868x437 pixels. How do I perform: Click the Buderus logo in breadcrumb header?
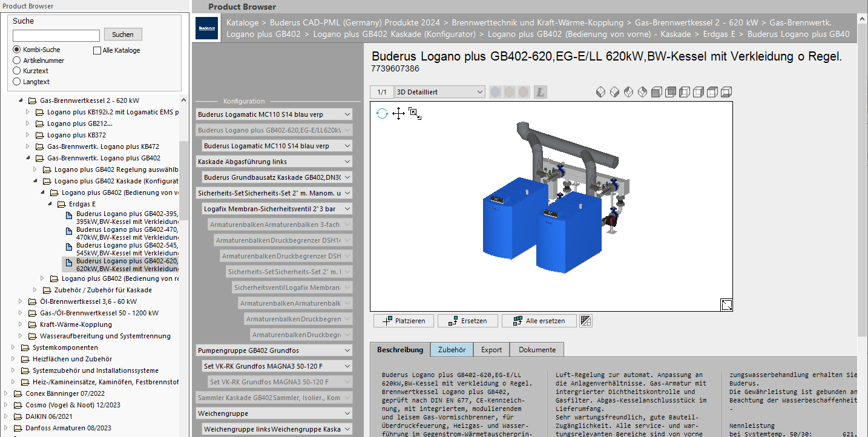[x=208, y=28]
